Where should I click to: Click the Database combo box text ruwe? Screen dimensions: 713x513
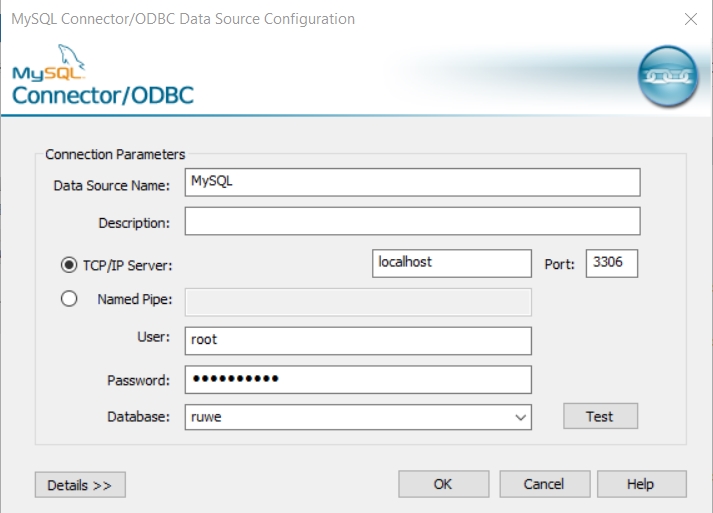tap(206, 417)
